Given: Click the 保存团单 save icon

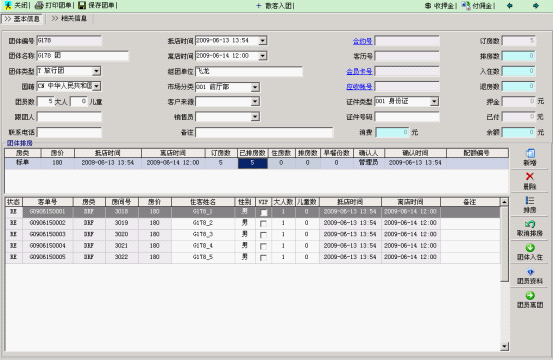Looking at the screenshot, I should [82, 5].
